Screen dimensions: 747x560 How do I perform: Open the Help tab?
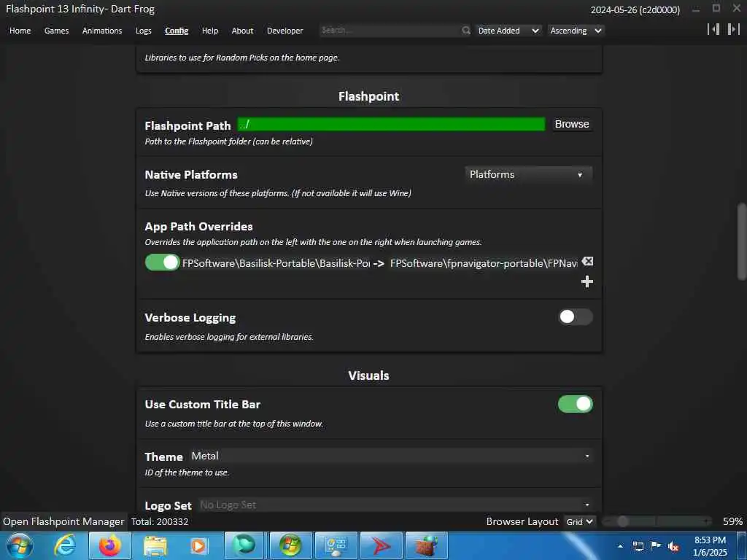[x=210, y=31]
